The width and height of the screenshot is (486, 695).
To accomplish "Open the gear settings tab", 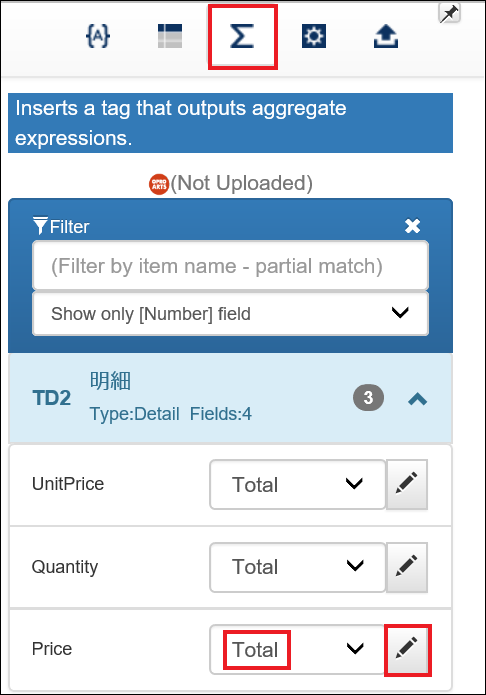I will coord(314,36).
